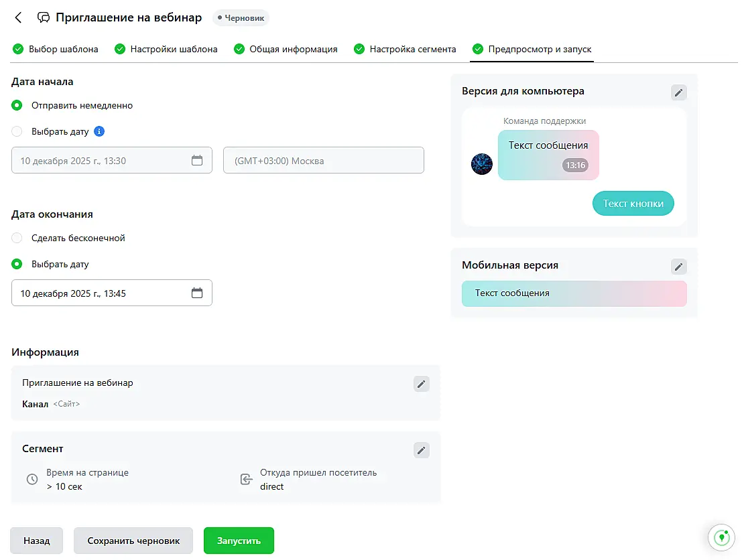Click the pencil icon in the Информация block
The image size is (746, 560).
tap(421, 384)
